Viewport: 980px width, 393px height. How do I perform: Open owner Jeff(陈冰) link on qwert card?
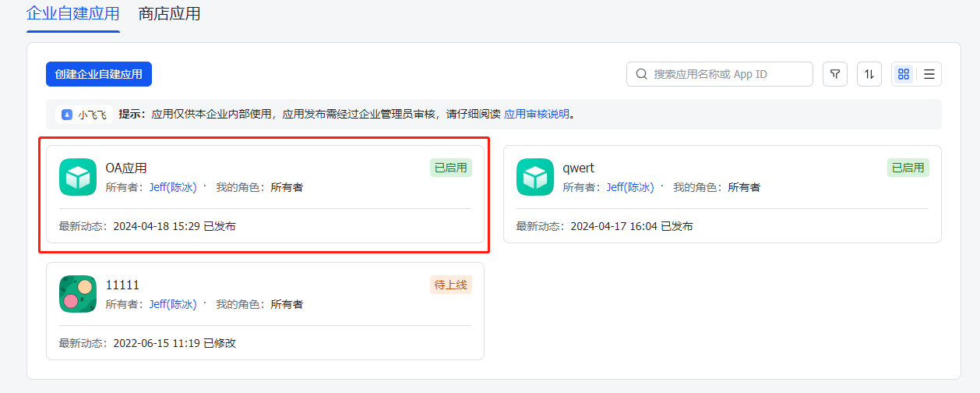[630, 187]
